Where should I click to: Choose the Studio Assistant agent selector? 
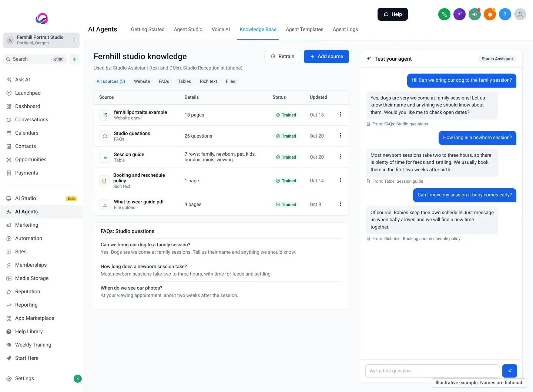pyautogui.click(x=497, y=59)
